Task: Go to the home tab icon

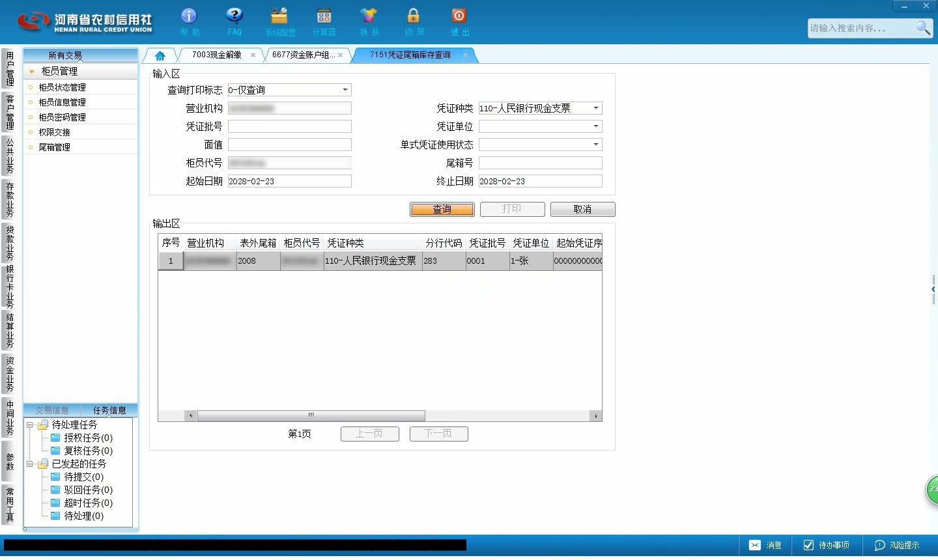Action: 160,55
